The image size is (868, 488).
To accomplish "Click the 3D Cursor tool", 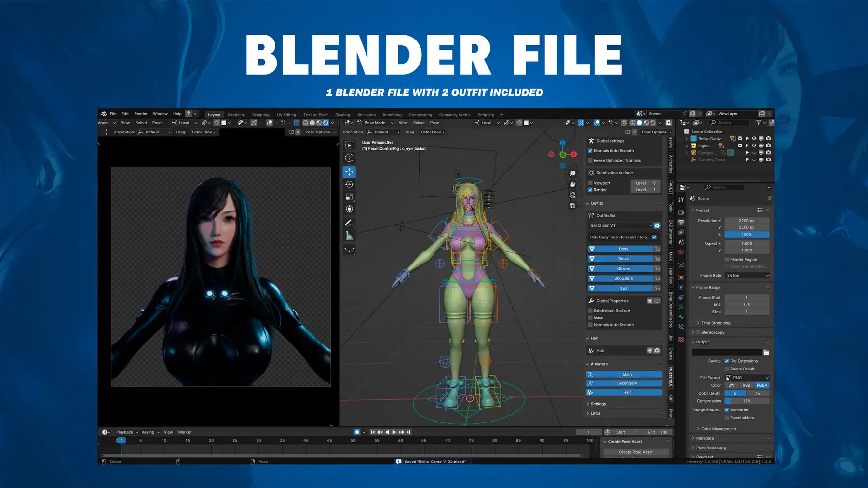I will 349,158.
